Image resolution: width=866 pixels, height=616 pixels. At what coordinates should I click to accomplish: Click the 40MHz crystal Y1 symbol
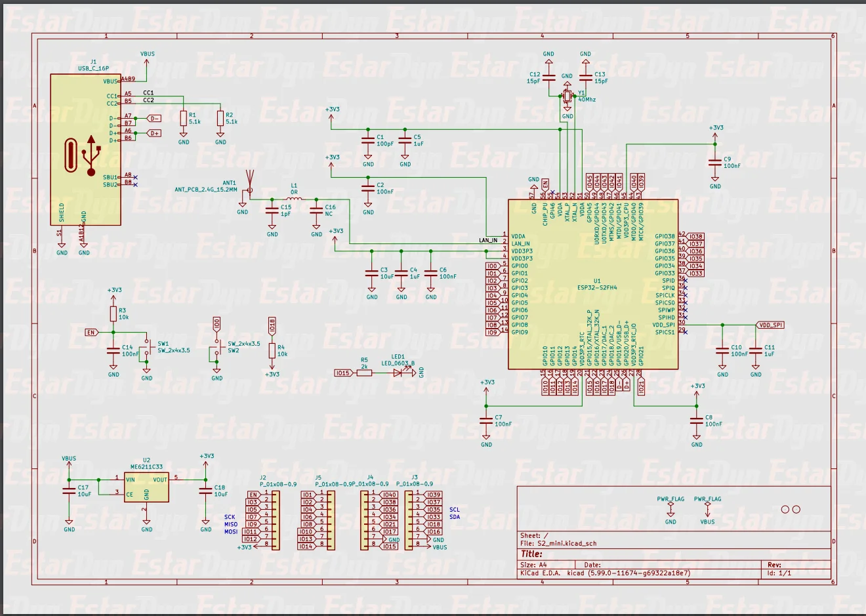pyautogui.click(x=567, y=96)
